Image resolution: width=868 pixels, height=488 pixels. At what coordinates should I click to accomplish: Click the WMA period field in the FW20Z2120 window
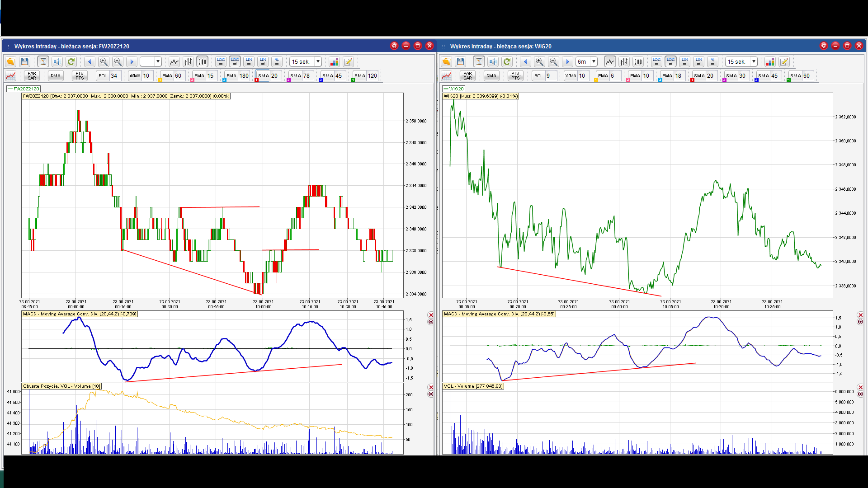(x=148, y=76)
